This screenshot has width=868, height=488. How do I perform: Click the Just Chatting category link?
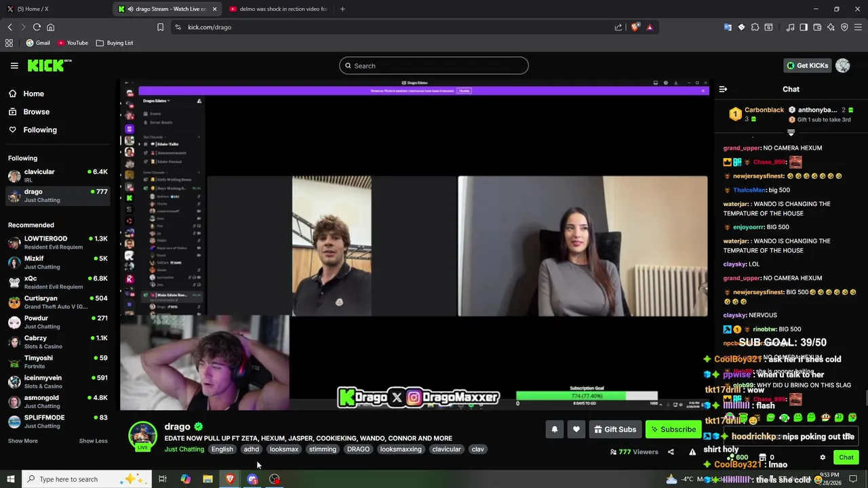(x=184, y=449)
